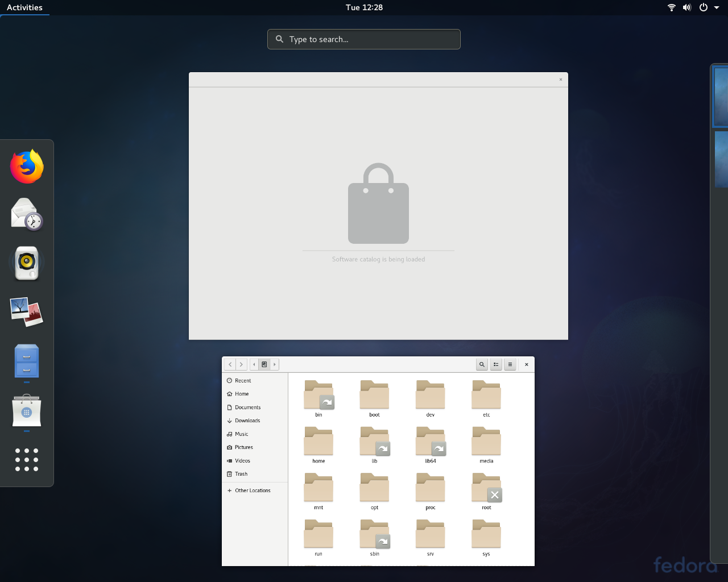Click the search icon in Files toolbar
Screen dimensions: 728x582
tap(482, 364)
